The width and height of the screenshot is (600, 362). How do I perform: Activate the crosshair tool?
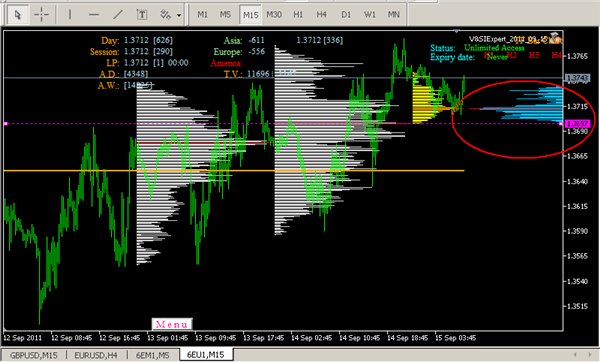coord(41,15)
